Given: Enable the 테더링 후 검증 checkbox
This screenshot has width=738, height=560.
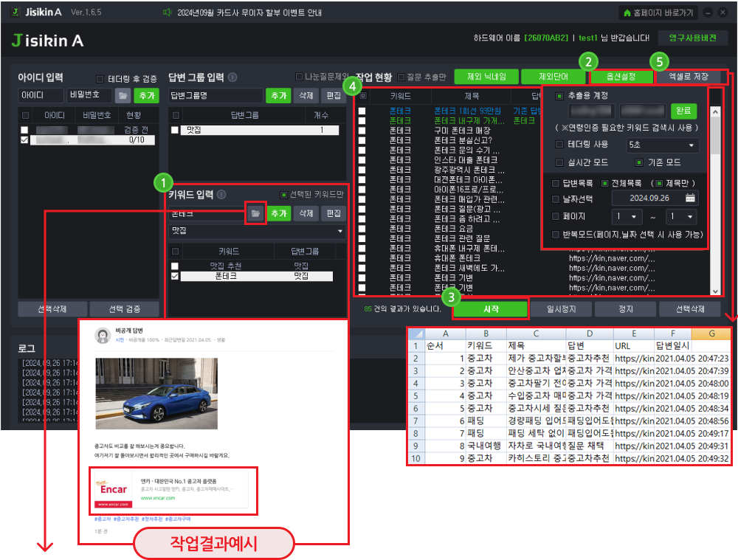Looking at the screenshot, I should pos(101,78).
